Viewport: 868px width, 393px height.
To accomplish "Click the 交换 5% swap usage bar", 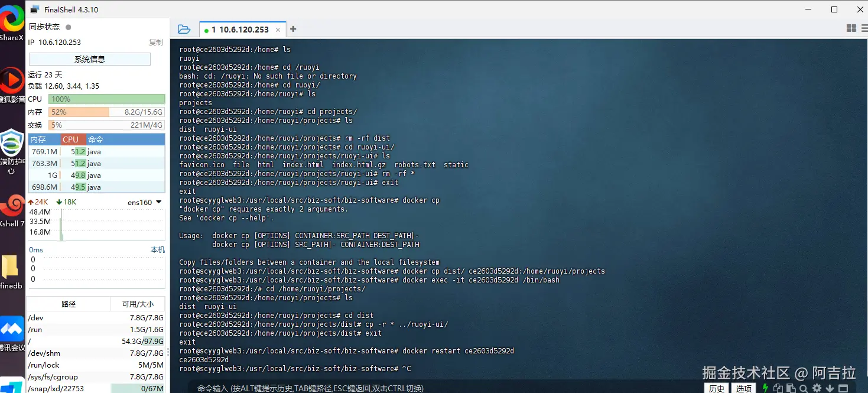I will pos(106,125).
